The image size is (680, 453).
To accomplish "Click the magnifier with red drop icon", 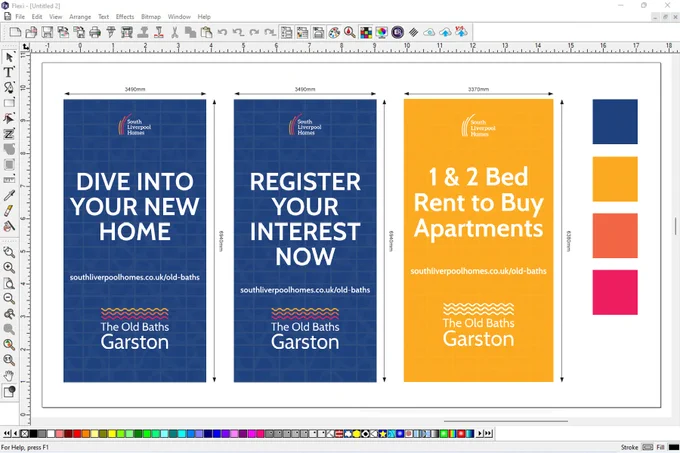I will 350,32.
